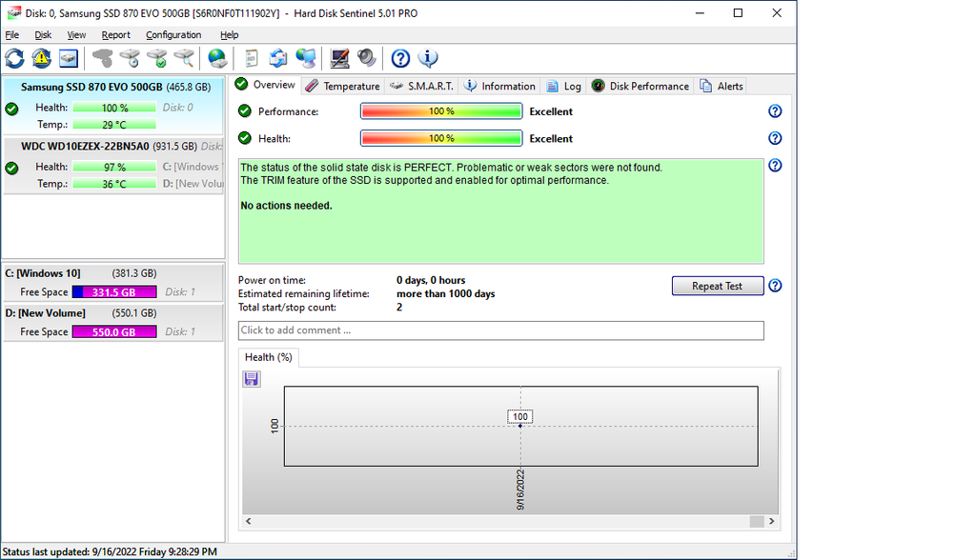Open the File menu

coord(11,35)
